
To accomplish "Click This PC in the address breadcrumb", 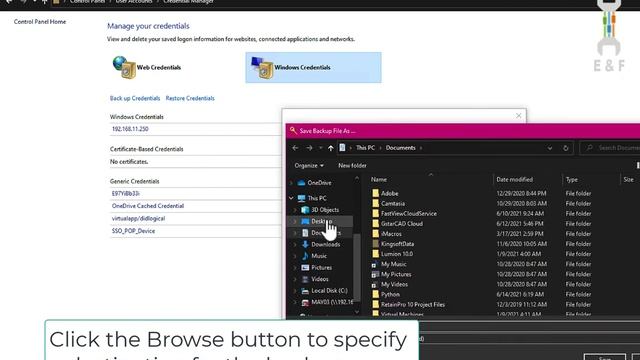I will [x=365, y=148].
